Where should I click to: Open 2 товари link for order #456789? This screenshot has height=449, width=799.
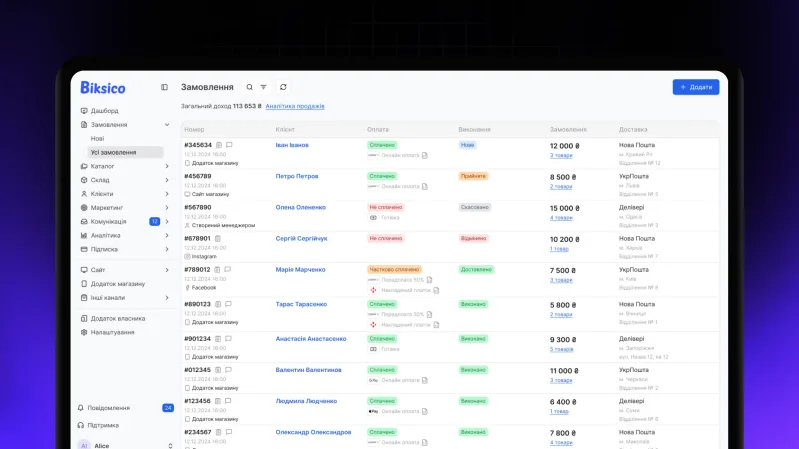(561, 187)
